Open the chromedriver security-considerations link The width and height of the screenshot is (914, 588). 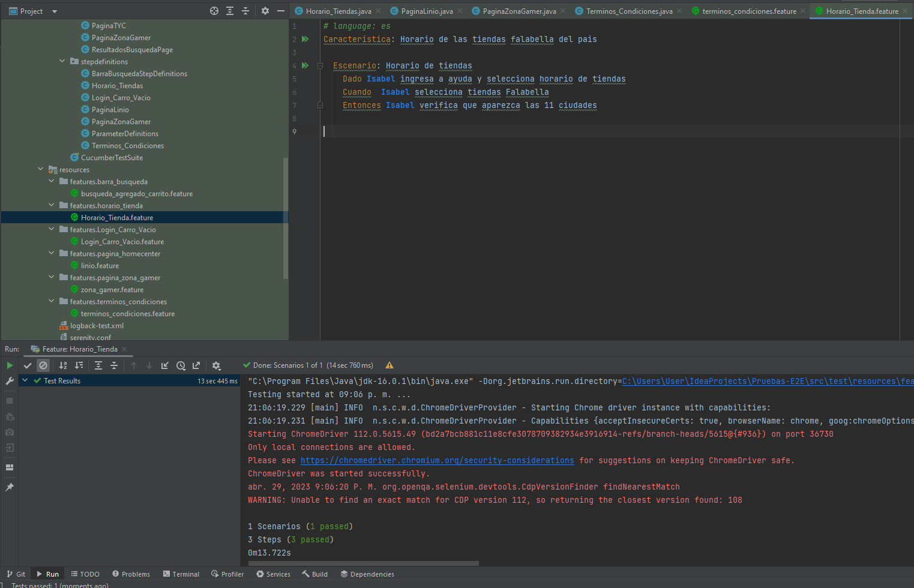[x=437, y=460]
